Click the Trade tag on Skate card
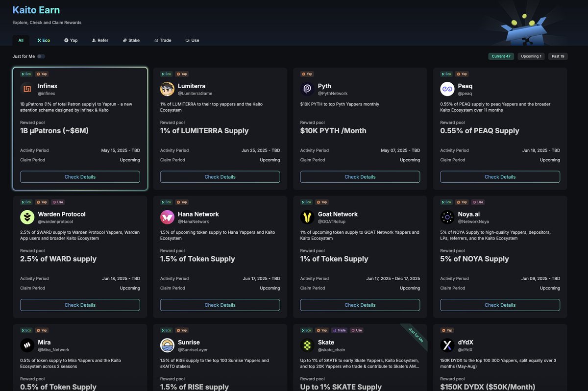The width and height of the screenshot is (588, 391). (339, 330)
